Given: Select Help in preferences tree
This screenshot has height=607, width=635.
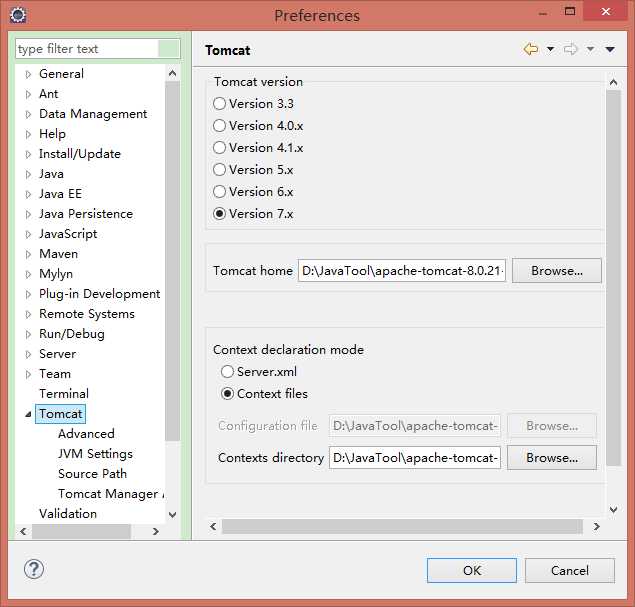Looking at the screenshot, I should click(52, 134).
